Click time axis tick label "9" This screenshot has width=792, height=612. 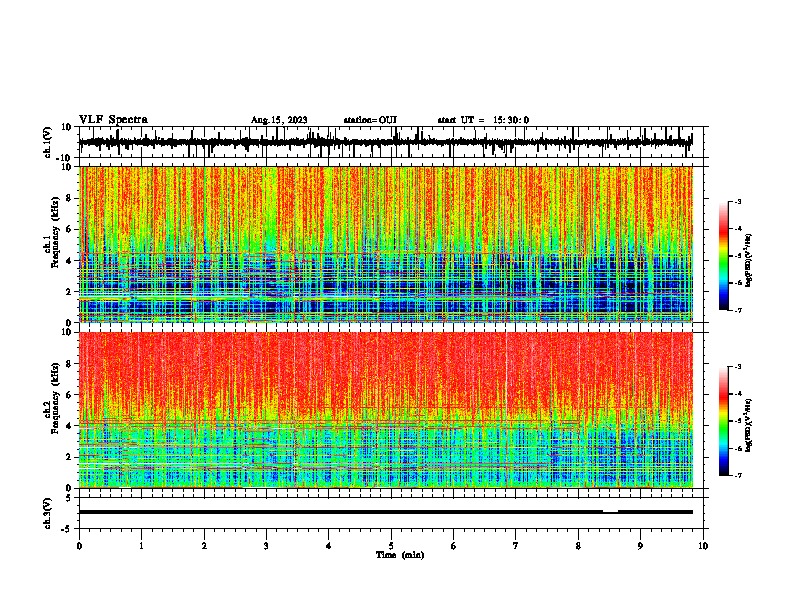640,546
